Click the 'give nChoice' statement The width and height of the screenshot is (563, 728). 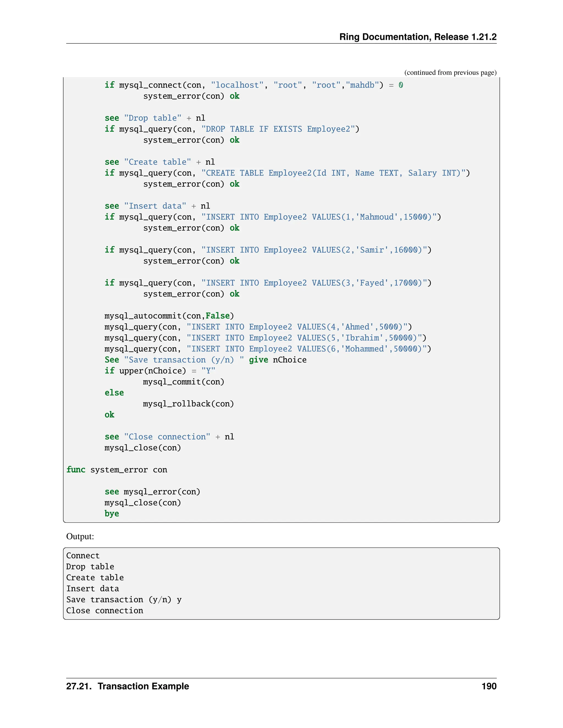coord(277,360)
